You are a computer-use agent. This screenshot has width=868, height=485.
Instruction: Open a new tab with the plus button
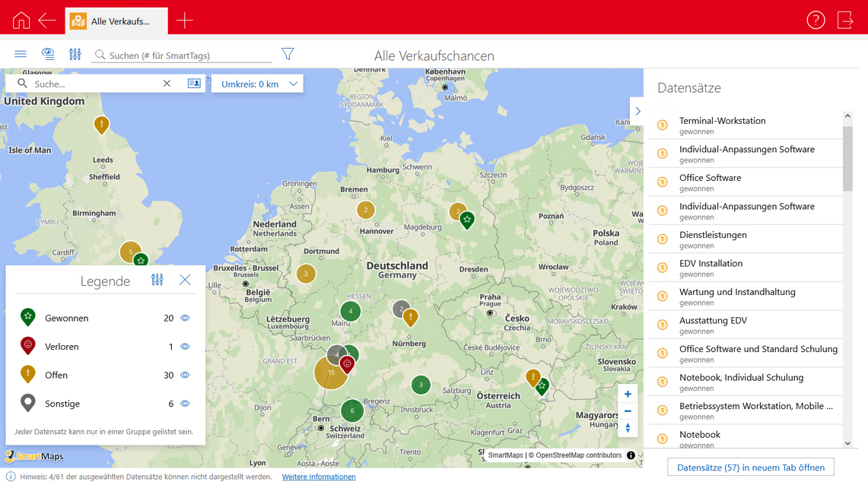(x=184, y=21)
